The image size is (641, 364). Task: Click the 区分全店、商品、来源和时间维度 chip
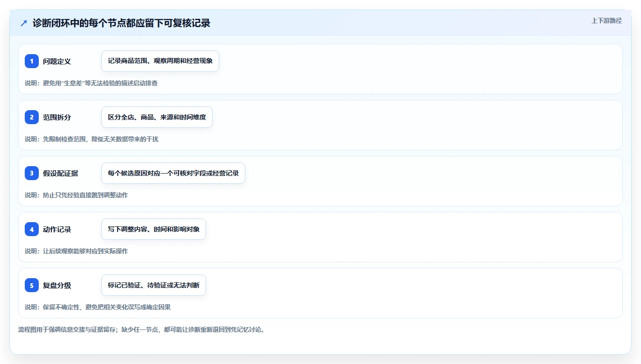(157, 117)
